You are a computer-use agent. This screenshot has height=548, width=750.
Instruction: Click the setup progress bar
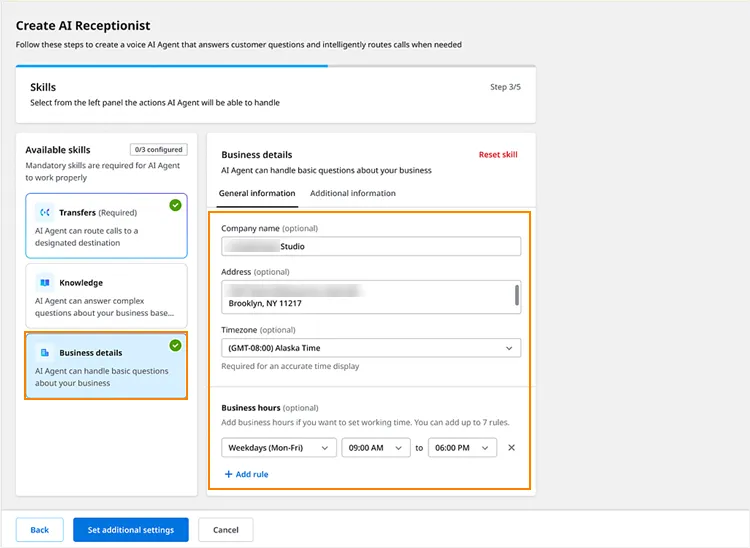pos(276,66)
